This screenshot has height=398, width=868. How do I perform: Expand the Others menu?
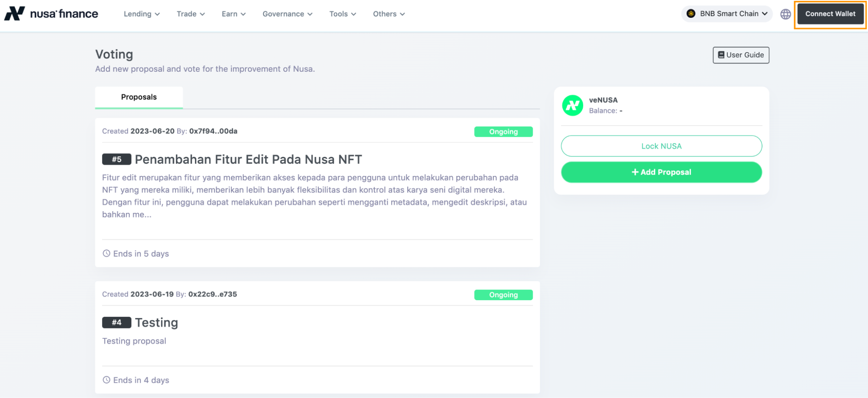[x=389, y=14]
